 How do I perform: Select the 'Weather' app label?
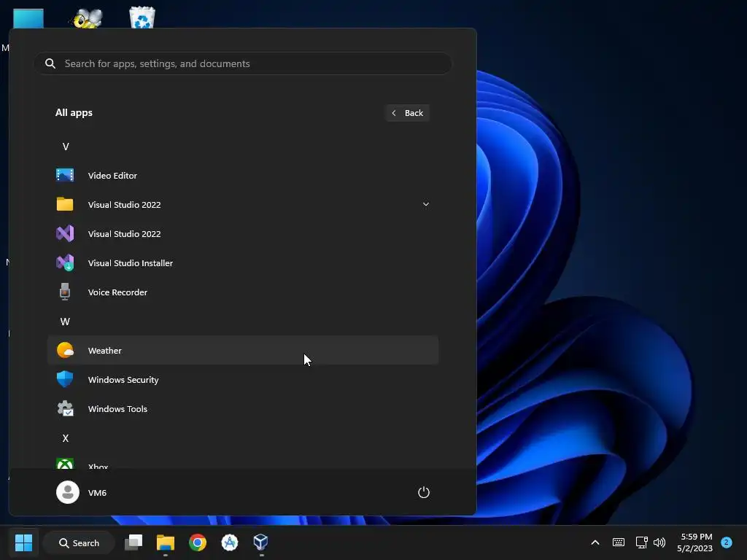[x=105, y=351]
